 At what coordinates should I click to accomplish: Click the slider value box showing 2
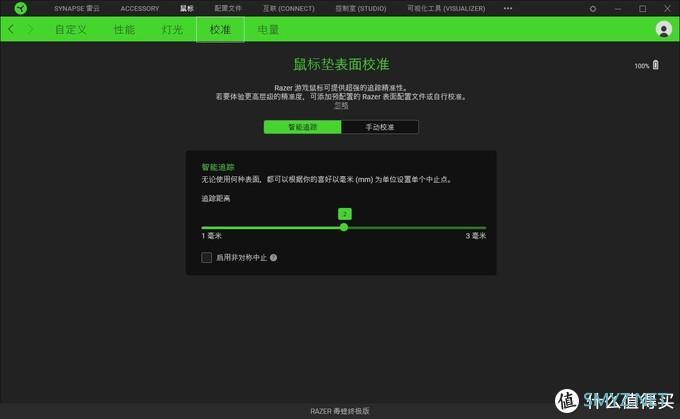(345, 214)
